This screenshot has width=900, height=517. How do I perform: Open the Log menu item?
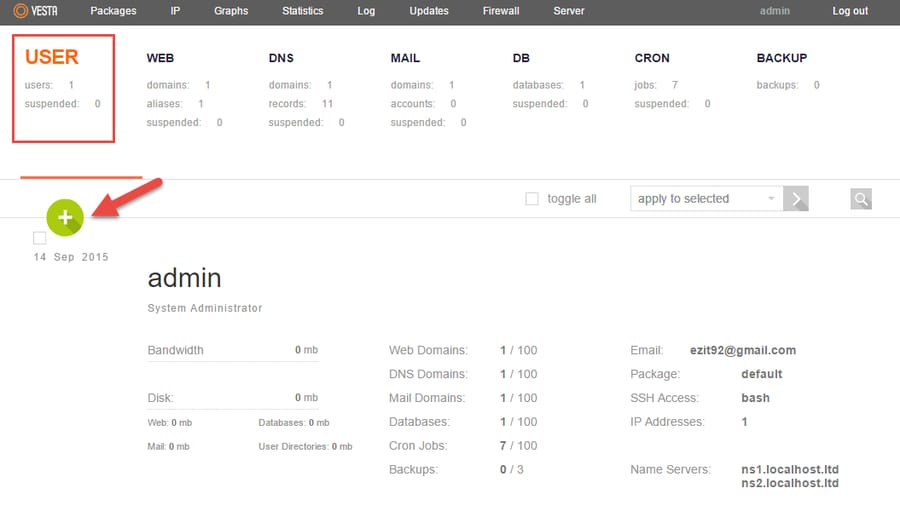point(366,11)
